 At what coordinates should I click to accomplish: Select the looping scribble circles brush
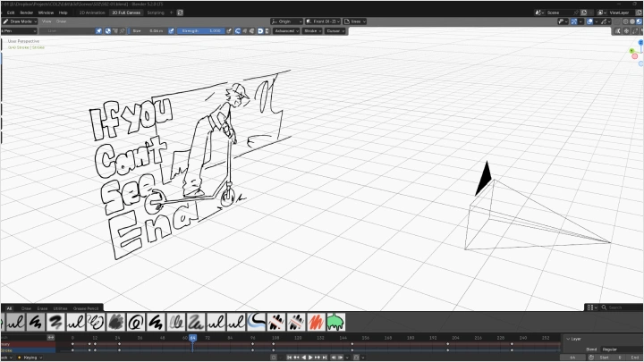click(x=96, y=323)
